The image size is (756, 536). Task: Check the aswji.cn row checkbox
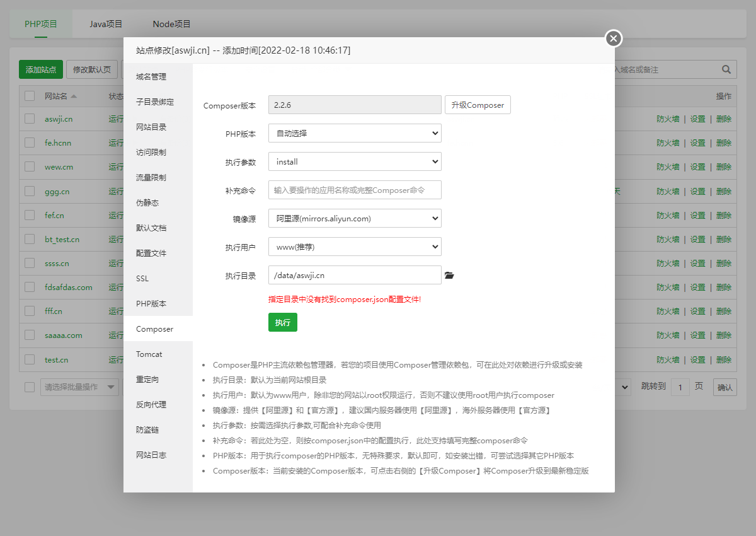coord(28,119)
